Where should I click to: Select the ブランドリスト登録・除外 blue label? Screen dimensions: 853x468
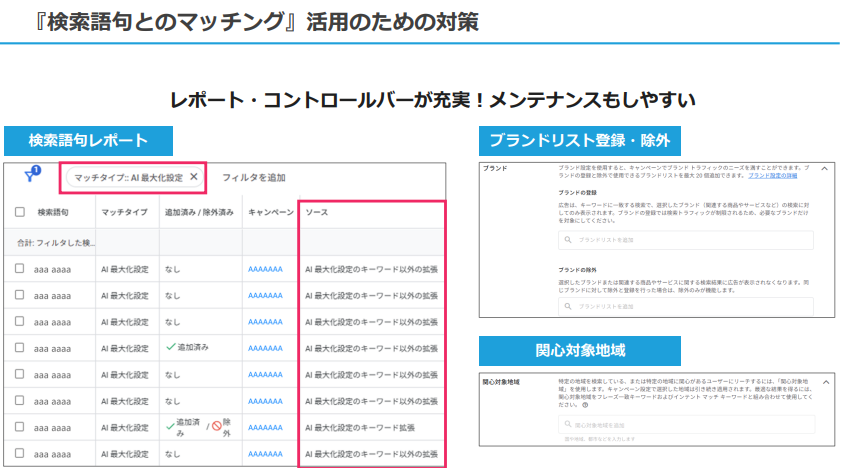(579, 140)
